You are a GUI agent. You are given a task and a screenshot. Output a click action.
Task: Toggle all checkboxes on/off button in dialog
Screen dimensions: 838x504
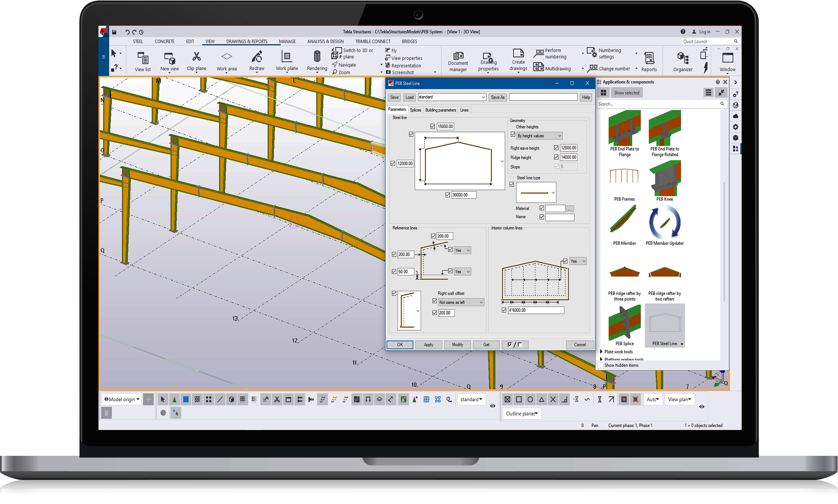click(515, 344)
